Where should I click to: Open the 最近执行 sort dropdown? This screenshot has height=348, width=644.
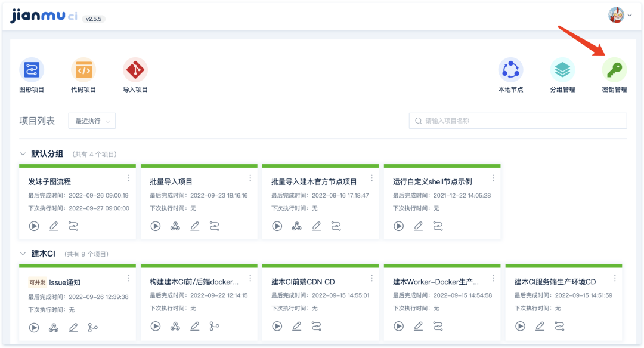click(x=91, y=121)
